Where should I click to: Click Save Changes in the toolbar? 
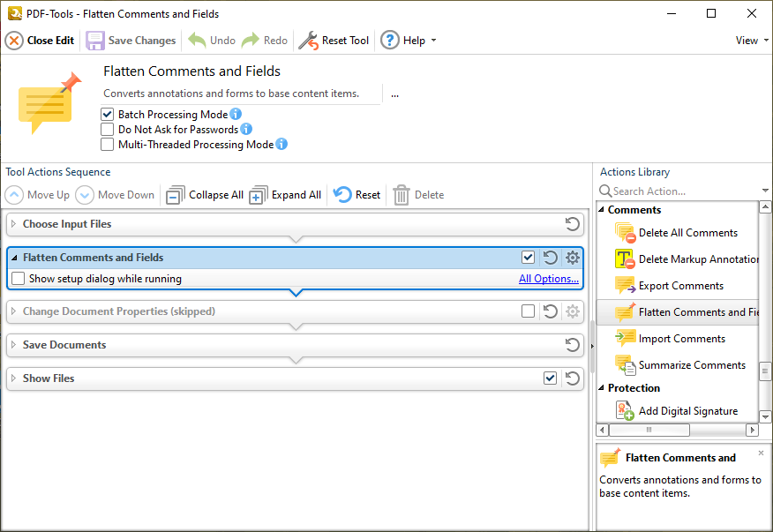[130, 40]
